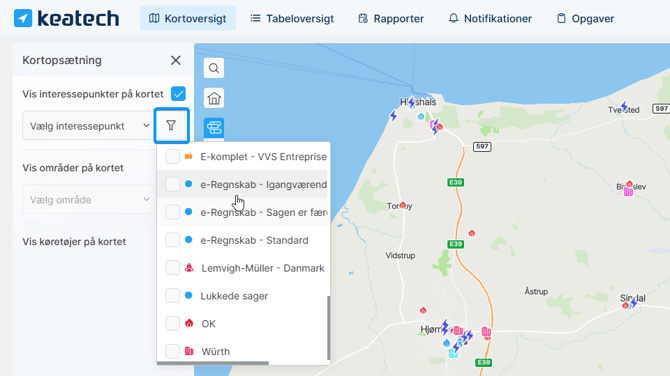Viewport: 670px width, 376px height.
Task: Click the keatech logo
Action: (x=66, y=18)
